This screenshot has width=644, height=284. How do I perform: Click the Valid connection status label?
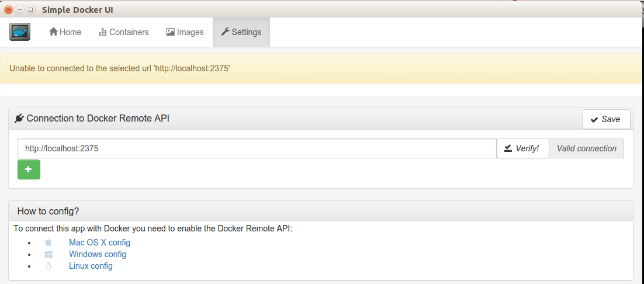coord(587,148)
